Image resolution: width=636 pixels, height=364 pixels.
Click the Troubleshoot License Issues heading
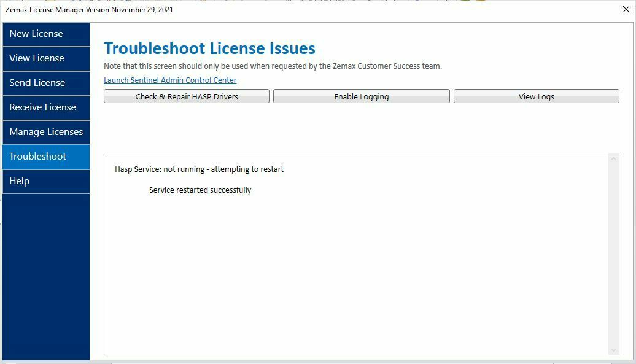(209, 48)
